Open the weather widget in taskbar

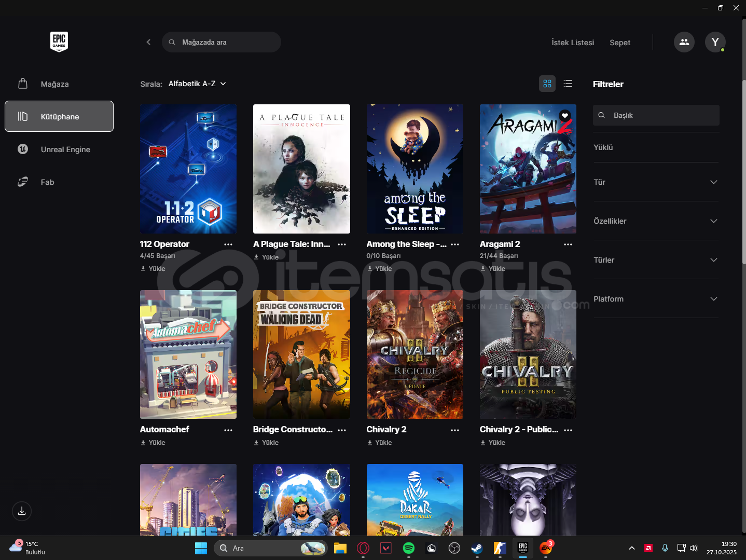point(27,548)
